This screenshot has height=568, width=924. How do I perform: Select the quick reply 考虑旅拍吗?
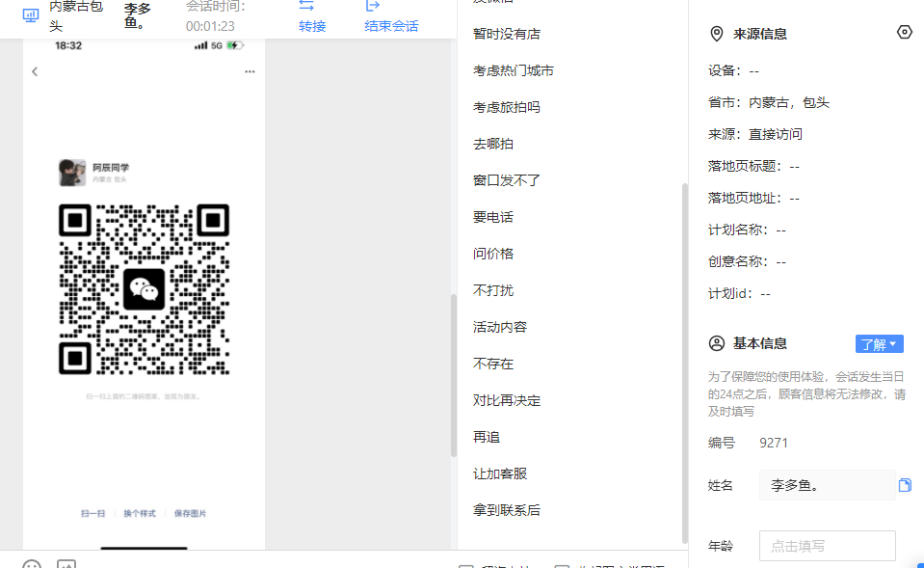click(x=507, y=107)
